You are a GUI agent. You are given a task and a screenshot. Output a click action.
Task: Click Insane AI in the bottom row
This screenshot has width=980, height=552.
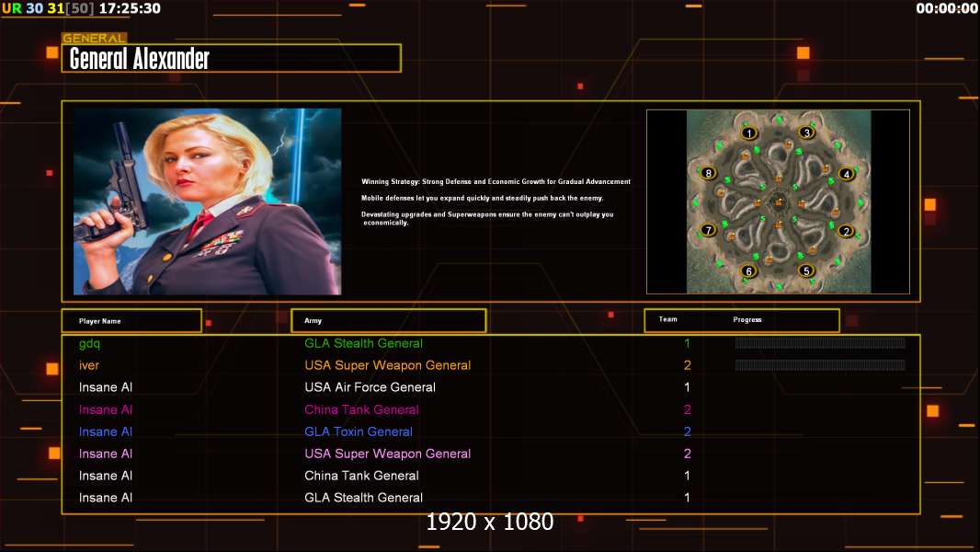106,498
